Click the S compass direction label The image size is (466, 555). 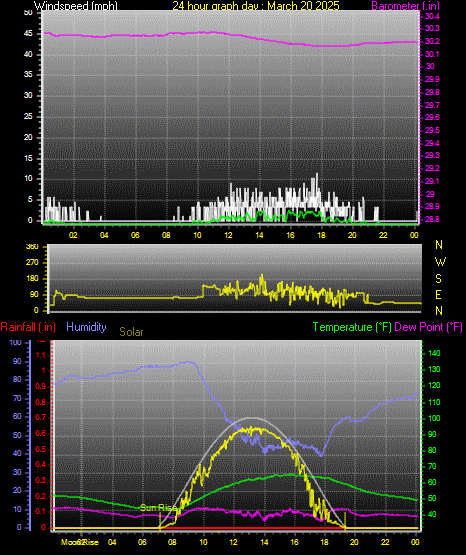[x=438, y=279]
